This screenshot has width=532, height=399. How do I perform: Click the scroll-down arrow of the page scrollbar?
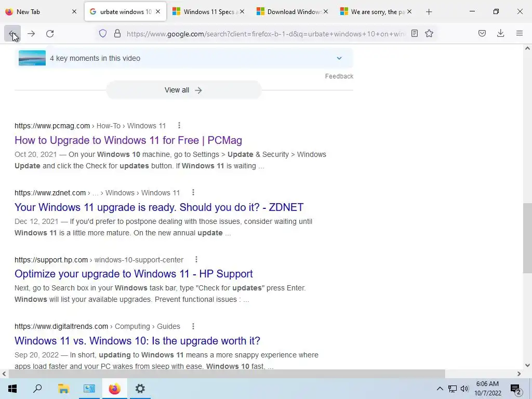pyautogui.click(x=527, y=365)
